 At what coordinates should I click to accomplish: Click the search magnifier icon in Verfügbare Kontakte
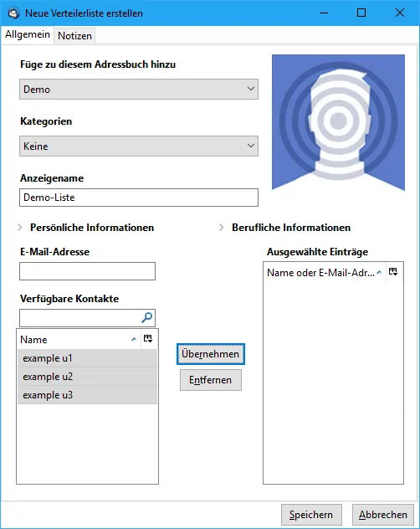tap(146, 317)
